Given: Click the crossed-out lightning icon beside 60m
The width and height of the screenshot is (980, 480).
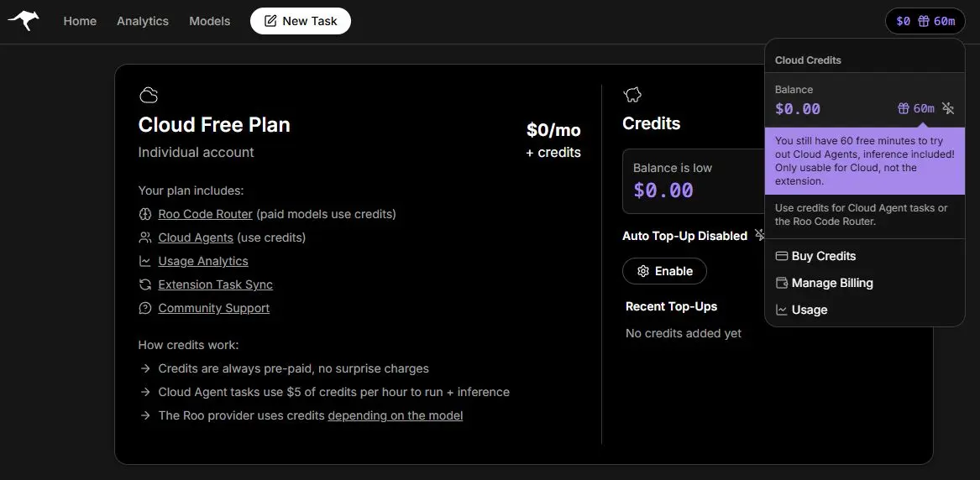Looking at the screenshot, I should [948, 108].
